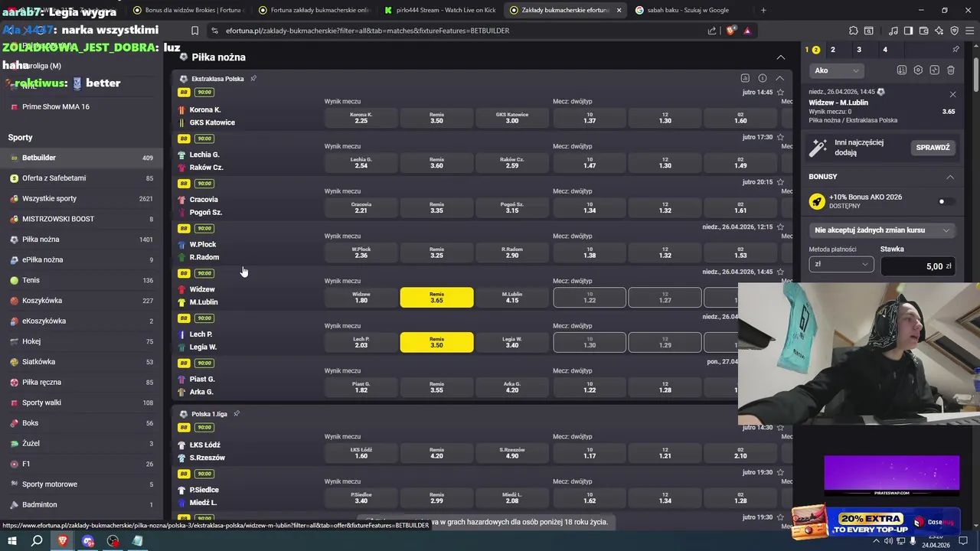Open Ekstraklasa Polska statistics icon
The height and width of the screenshot is (551, 980).
point(745,78)
